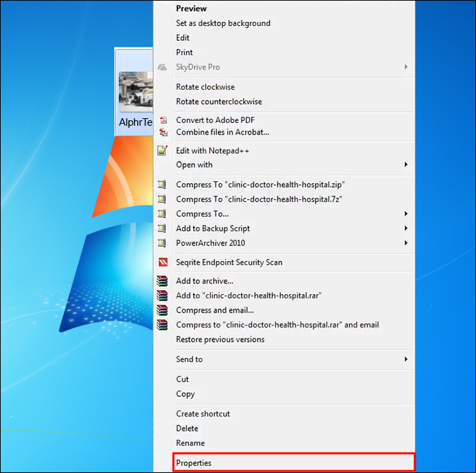Expand the SkyDrive Pro submenu arrow

click(x=406, y=67)
